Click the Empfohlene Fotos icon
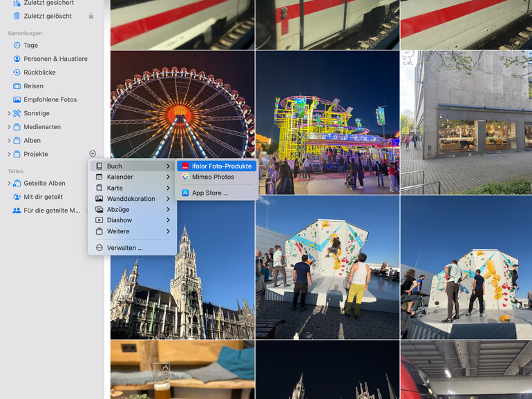The image size is (532, 399). (17, 100)
